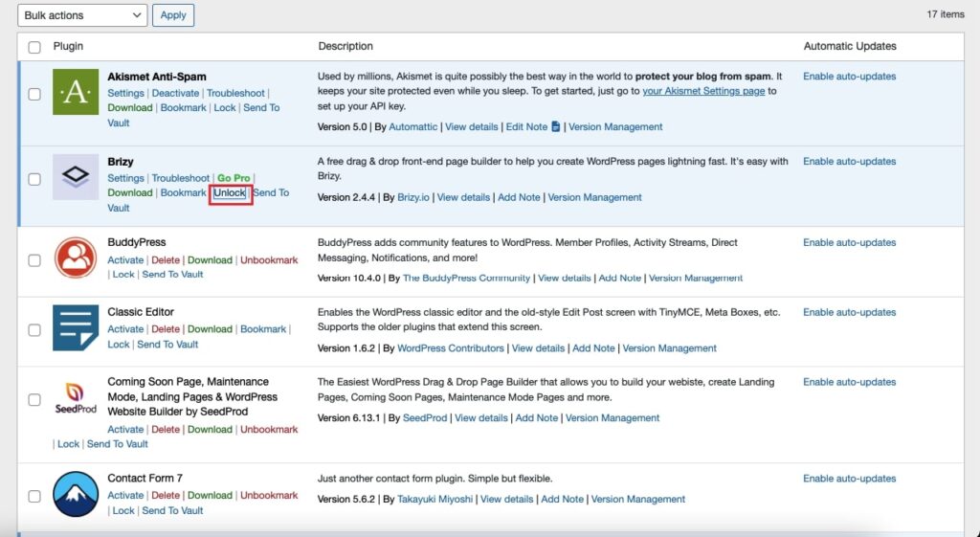Lock the Akismet plugin
980x537 pixels.
coord(224,107)
